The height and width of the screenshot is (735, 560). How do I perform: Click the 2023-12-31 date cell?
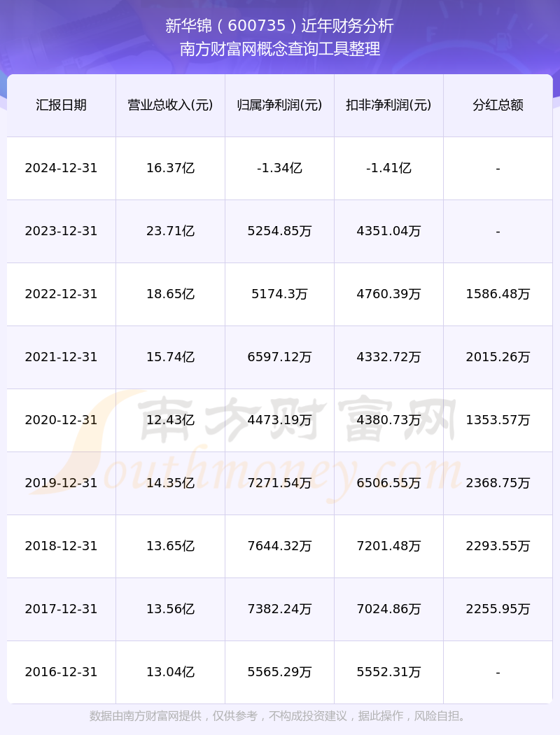pos(61,231)
